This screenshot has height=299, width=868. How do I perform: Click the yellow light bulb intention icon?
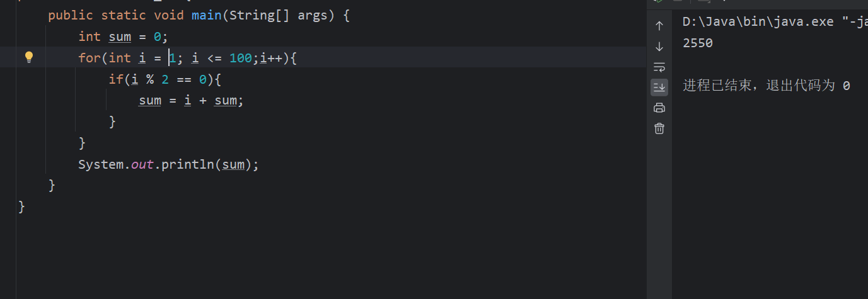click(28, 57)
